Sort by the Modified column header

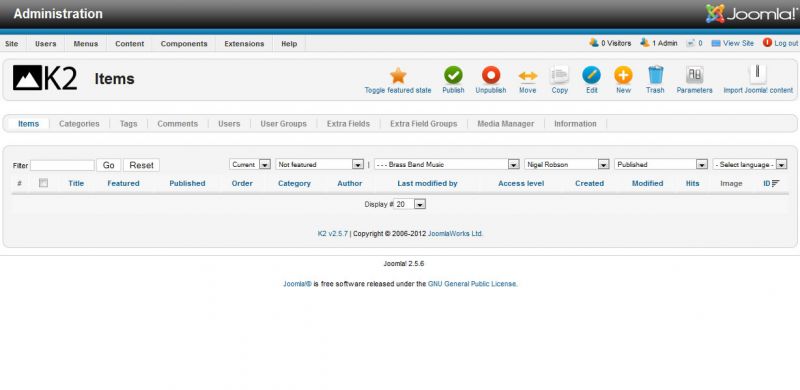(647, 183)
